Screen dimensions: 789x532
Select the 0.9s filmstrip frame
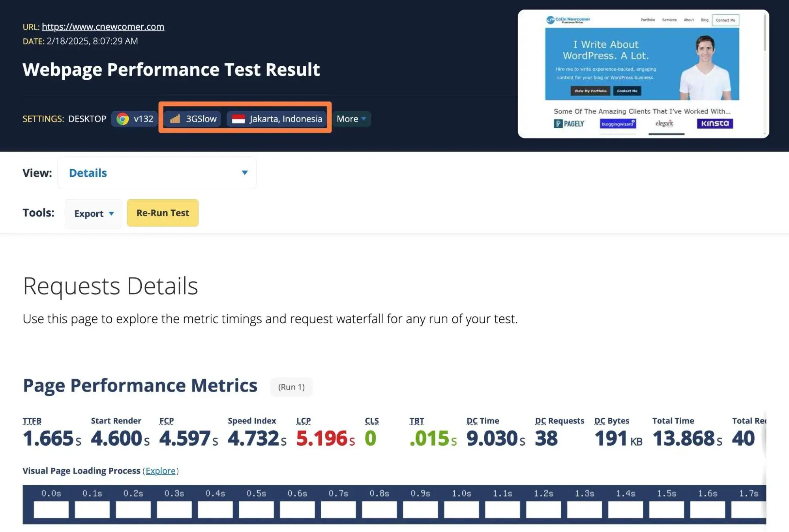pos(420,510)
